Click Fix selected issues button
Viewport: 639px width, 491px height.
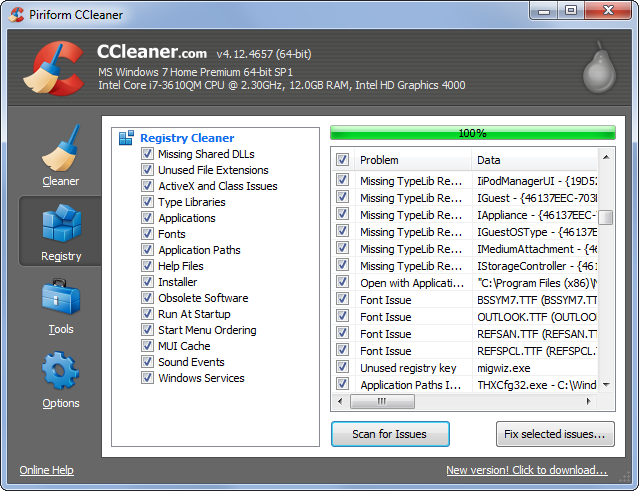coord(555,434)
